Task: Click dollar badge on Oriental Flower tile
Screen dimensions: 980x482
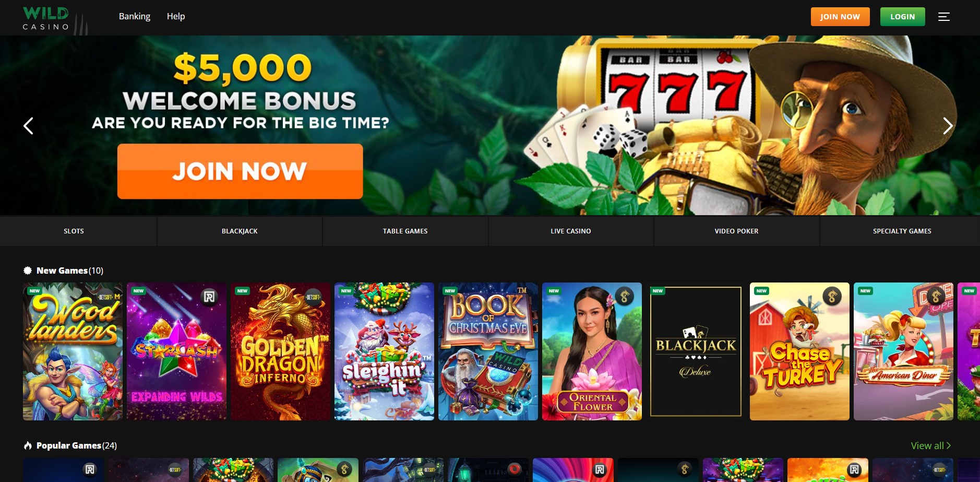Action: point(624,297)
